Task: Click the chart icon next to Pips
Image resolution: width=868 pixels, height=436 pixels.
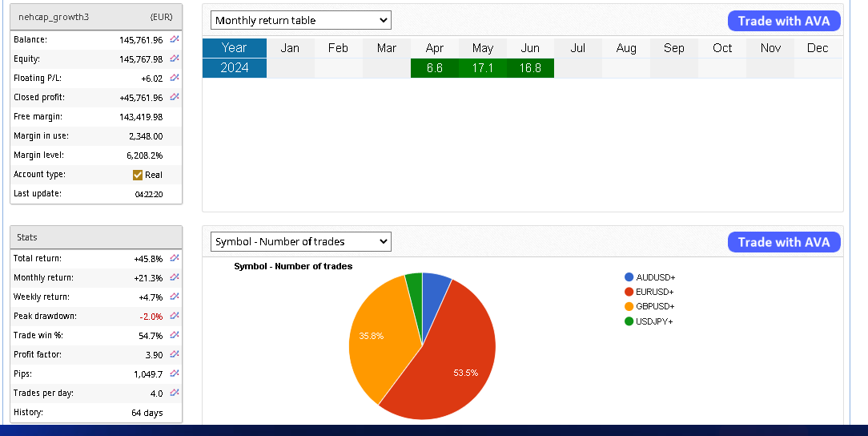Action: coord(175,373)
